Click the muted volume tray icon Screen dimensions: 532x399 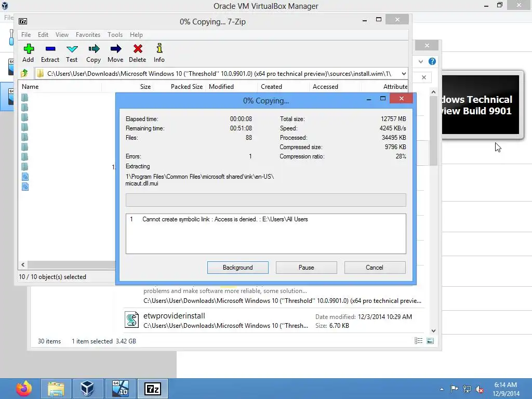480,389
